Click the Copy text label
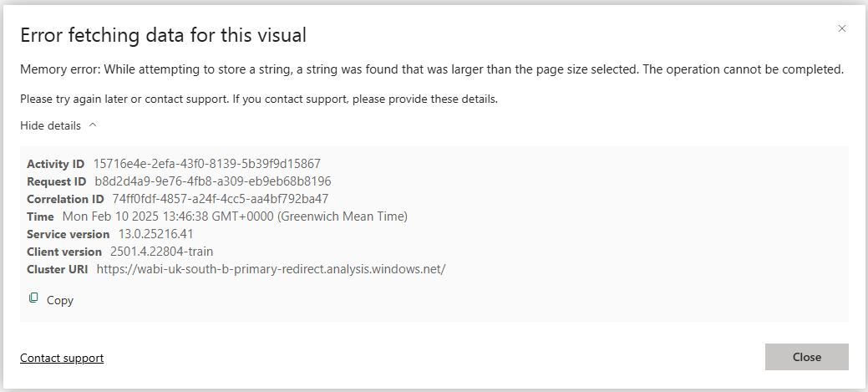Image resolution: width=868 pixels, height=392 pixels. click(60, 300)
